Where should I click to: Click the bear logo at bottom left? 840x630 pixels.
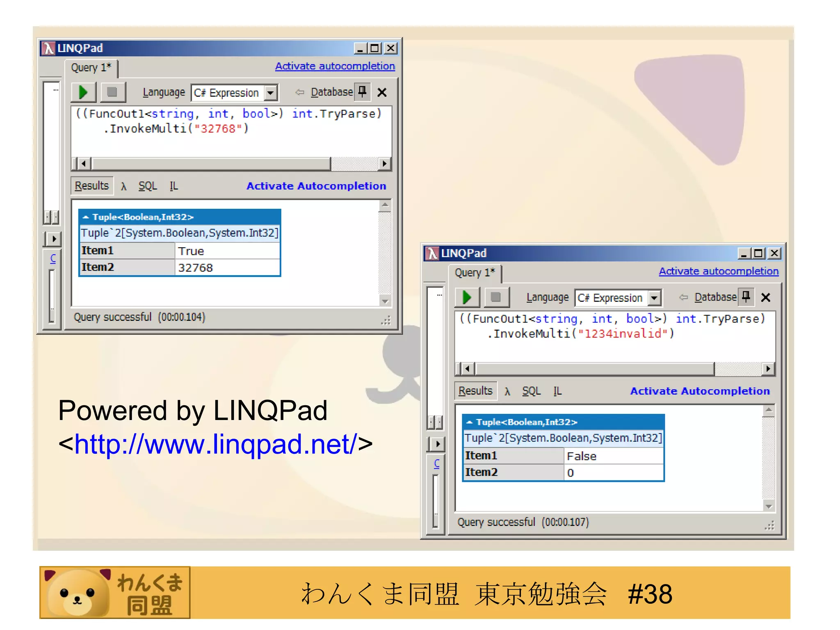coord(115,593)
